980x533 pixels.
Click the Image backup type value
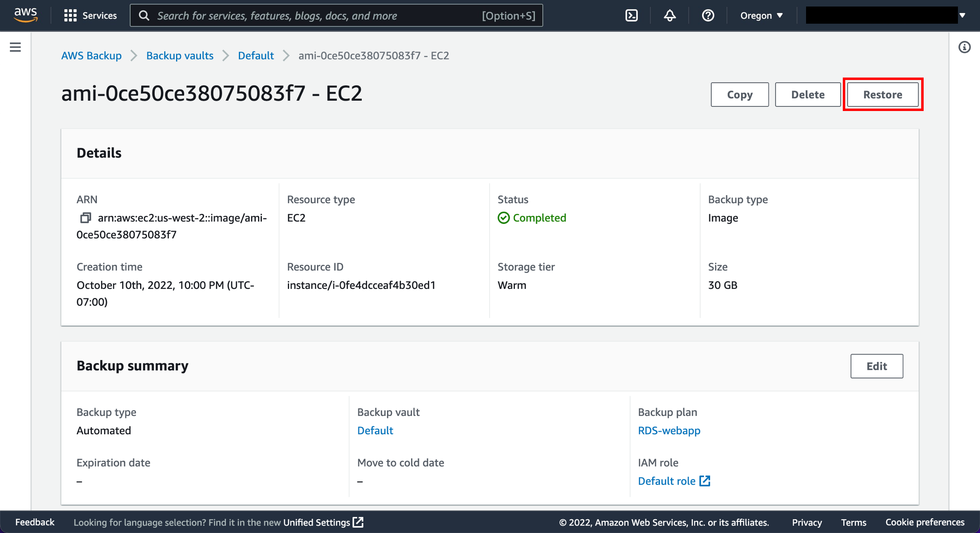point(723,218)
